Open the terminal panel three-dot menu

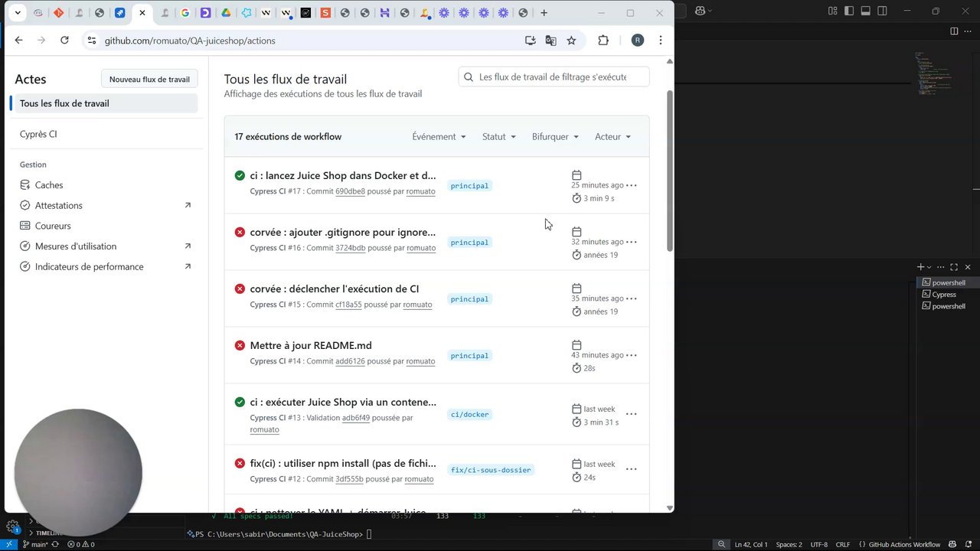(x=941, y=267)
